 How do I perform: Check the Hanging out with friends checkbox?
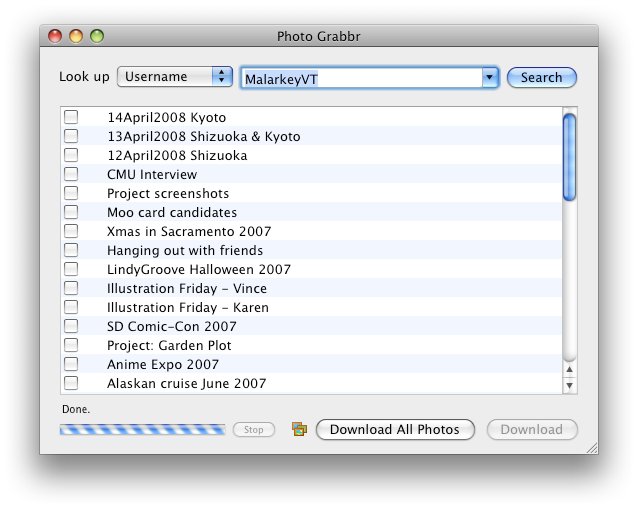(71, 250)
